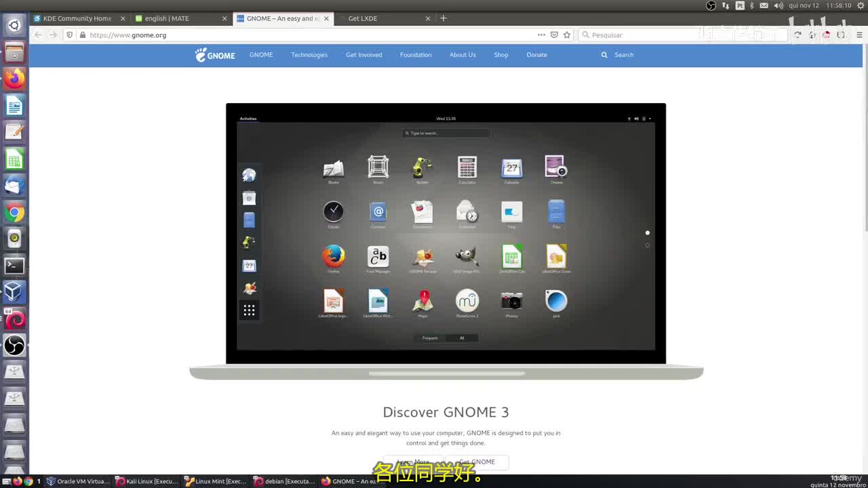Open LibreOffice Writer from the dock
Image resolution: width=868 pixels, height=488 pixels.
pos(14,105)
